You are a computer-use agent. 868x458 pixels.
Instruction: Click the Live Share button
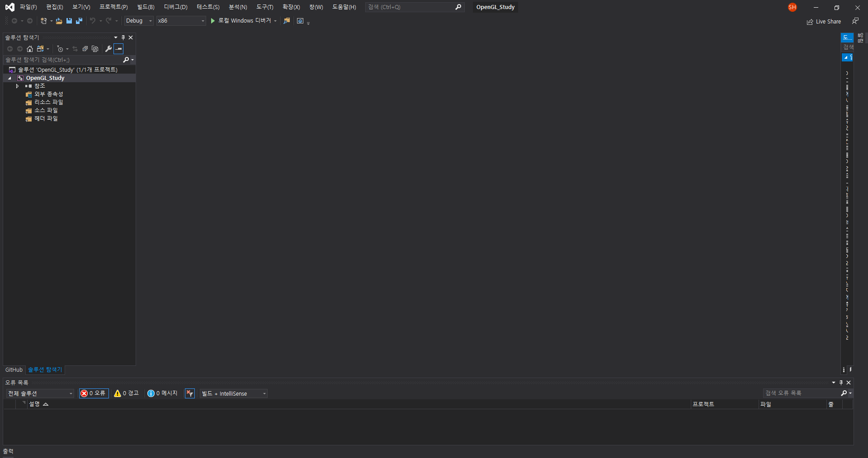pyautogui.click(x=824, y=21)
